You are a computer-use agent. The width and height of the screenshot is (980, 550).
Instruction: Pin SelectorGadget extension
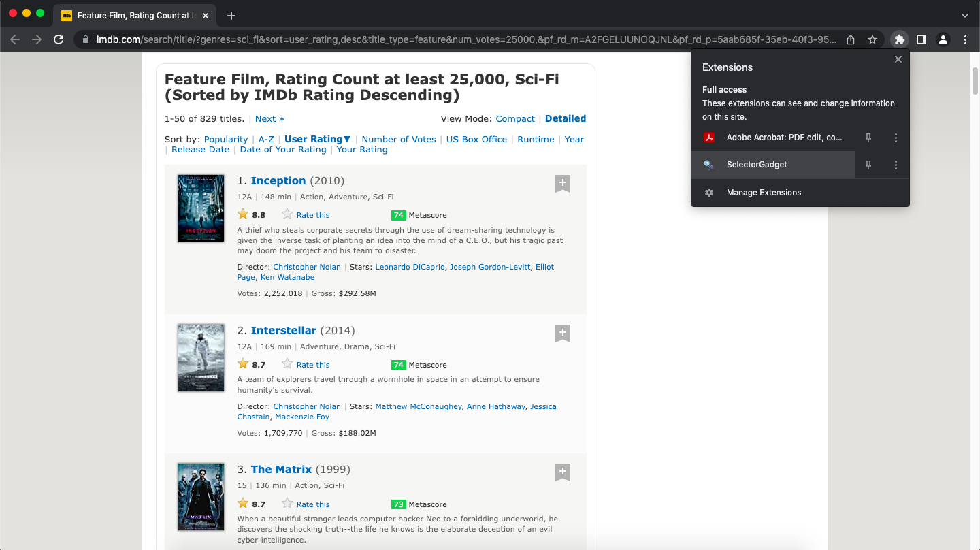[868, 165]
